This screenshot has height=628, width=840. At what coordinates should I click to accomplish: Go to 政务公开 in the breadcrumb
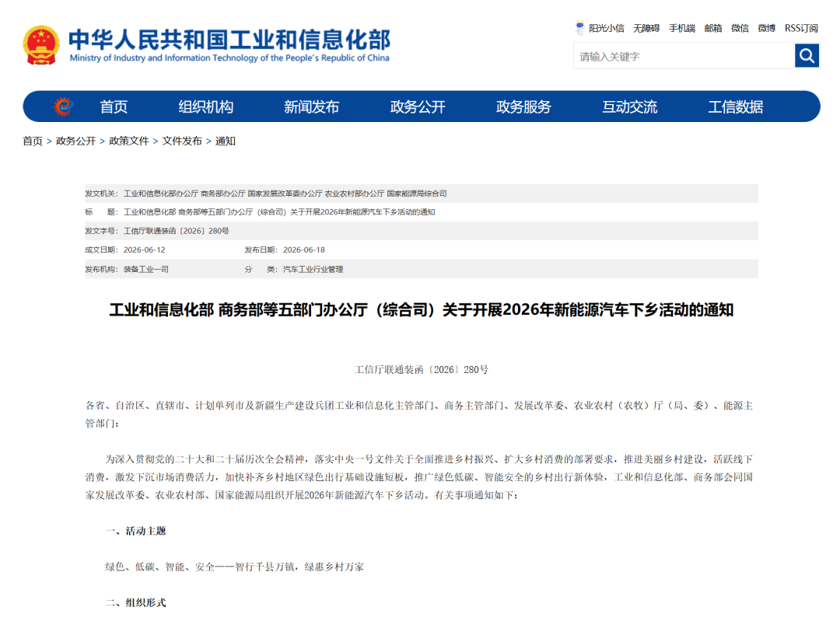(x=75, y=141)
